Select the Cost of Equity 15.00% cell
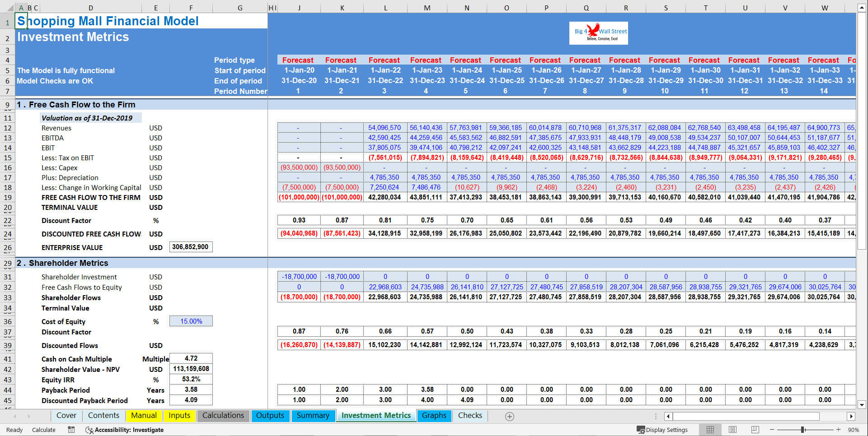Image resolution: width=868 pixels, height=436 pixels. (x=191, y=321)
